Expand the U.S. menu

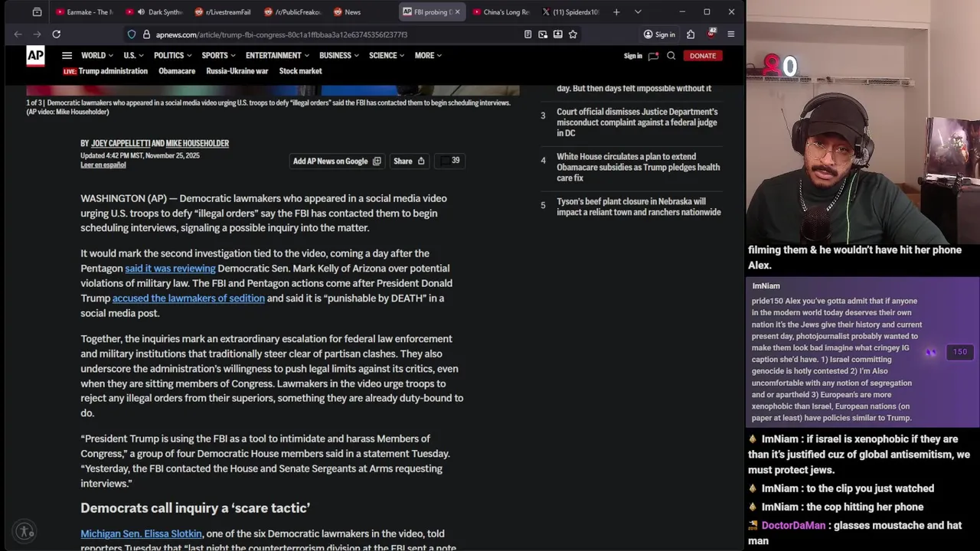click(x=133, y=55)
